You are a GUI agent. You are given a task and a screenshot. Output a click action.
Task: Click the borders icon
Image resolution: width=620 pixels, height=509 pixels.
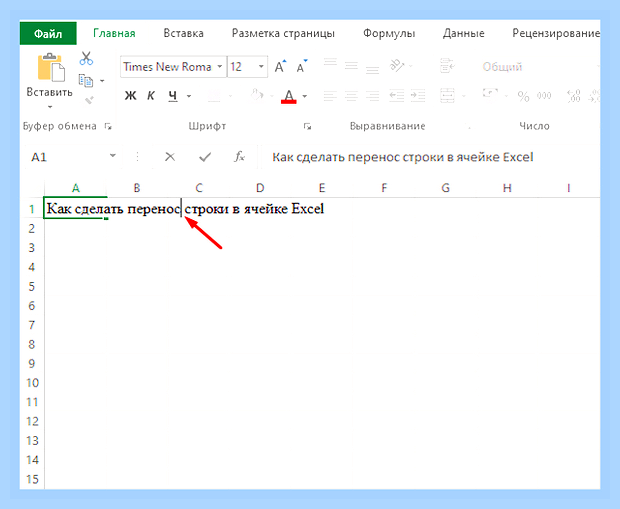214,96
